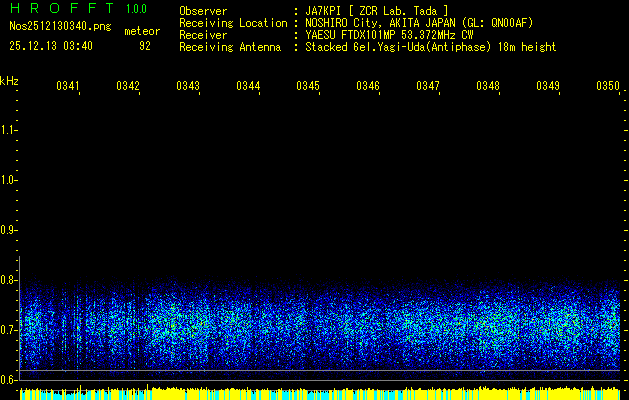Viewport: 629px width, 400px height.
Task: Click the 0350 time marker
Action: pyautogui.click(x=607, y=87)
